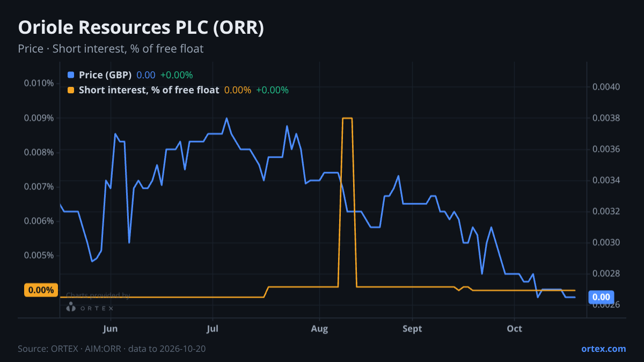Viewport: 644px width, 362px height.
Task: Click the 0.0028 right axis label
Action: 606,274
